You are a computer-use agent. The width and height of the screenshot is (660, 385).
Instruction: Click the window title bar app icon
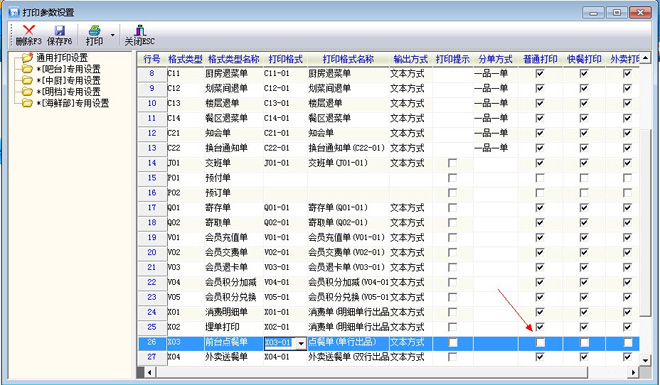pos(14,13)
